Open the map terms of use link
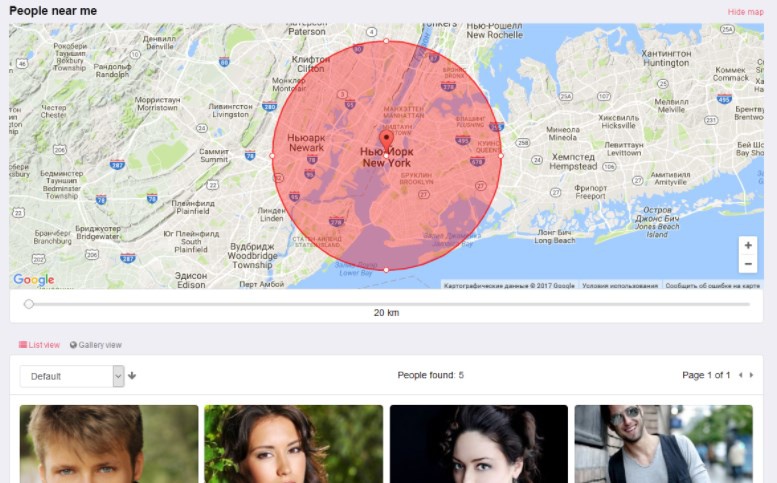 620,286
